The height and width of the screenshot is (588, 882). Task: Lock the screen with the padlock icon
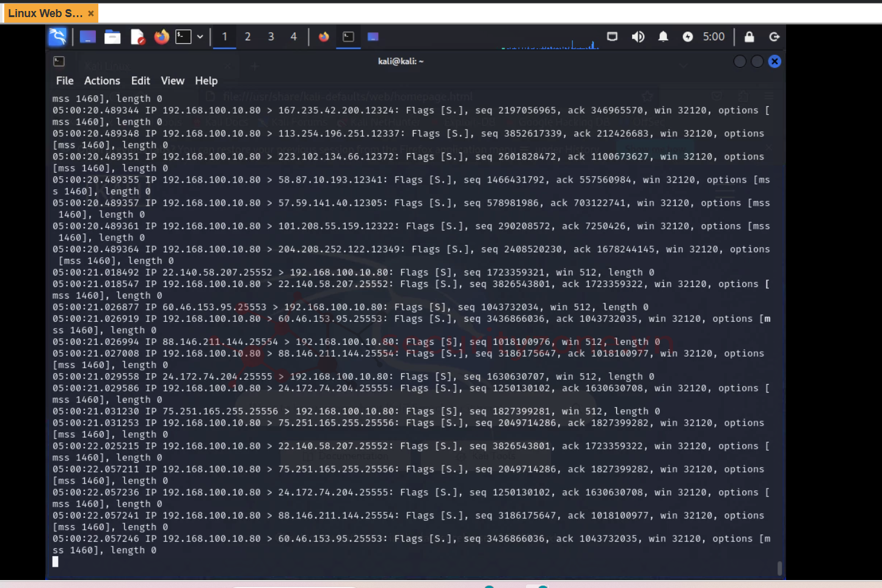pyautogui.click(x=749, y=37)
